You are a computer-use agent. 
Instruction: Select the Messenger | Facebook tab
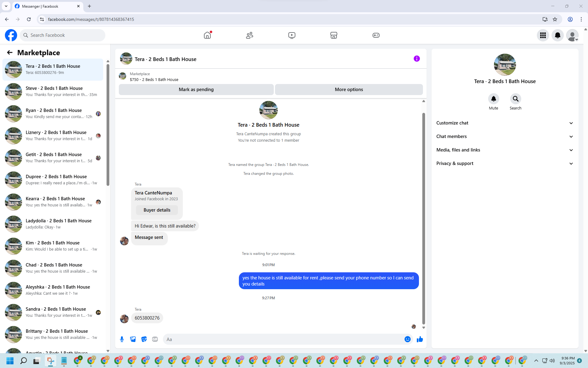pyautogui.click(x=47, y=6)
